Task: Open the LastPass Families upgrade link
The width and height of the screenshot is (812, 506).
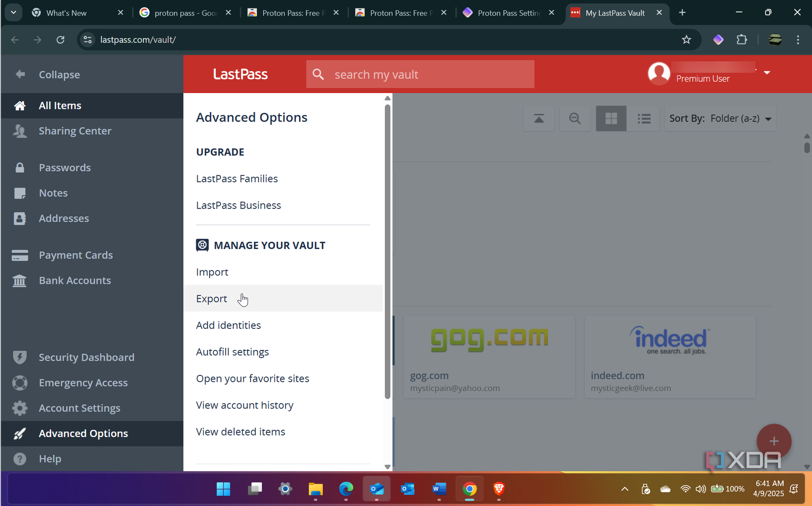Action: coord(237,179)
